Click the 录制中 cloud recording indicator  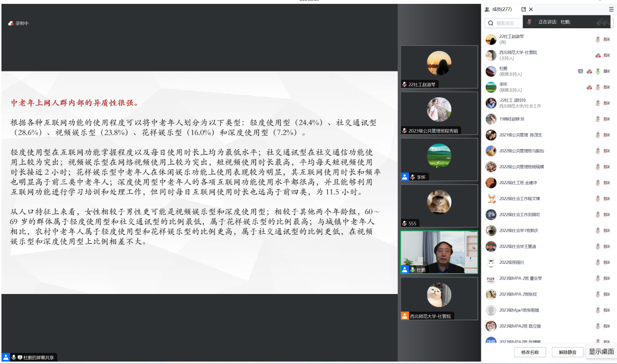18,23
